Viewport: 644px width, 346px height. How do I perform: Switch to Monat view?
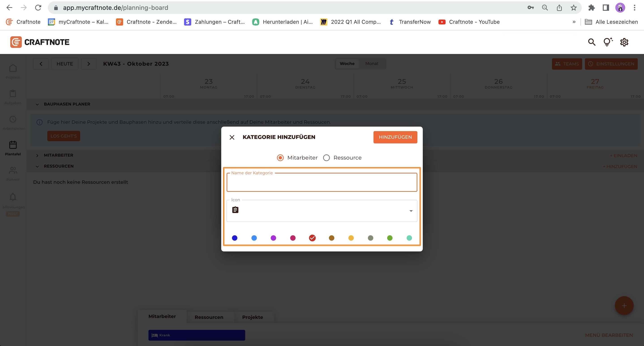[x=371, y=64]
